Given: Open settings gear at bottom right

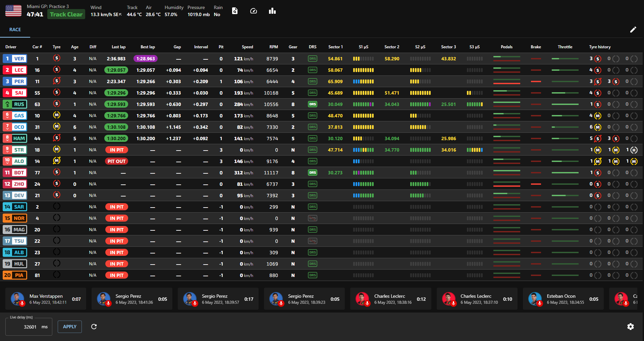Looking at the screenshot, I should 631,327.
